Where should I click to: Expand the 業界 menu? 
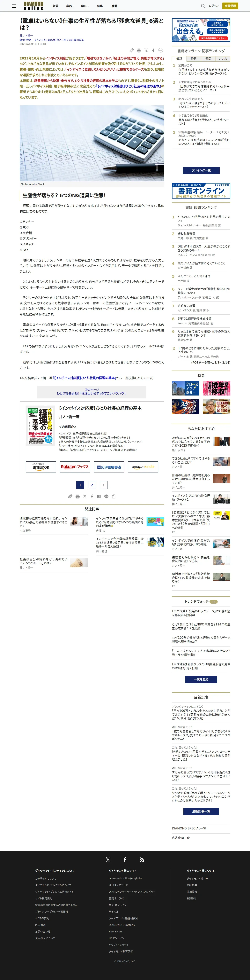pos(70,6)
